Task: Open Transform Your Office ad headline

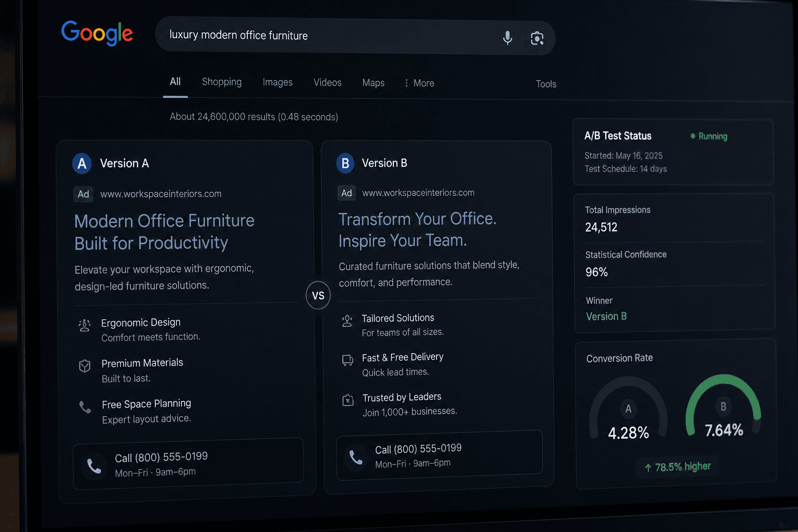Action: click(x=417, y=230)
